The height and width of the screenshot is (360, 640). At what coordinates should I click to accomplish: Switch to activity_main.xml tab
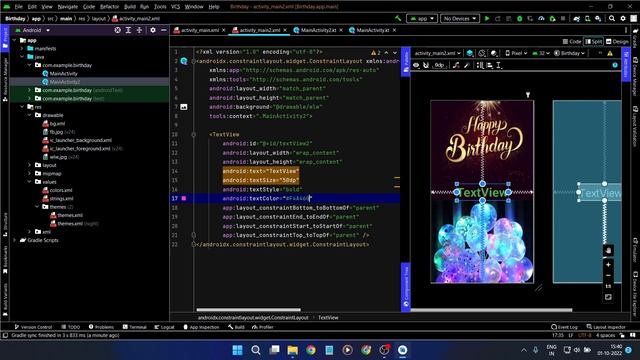[x=200, y=30]
